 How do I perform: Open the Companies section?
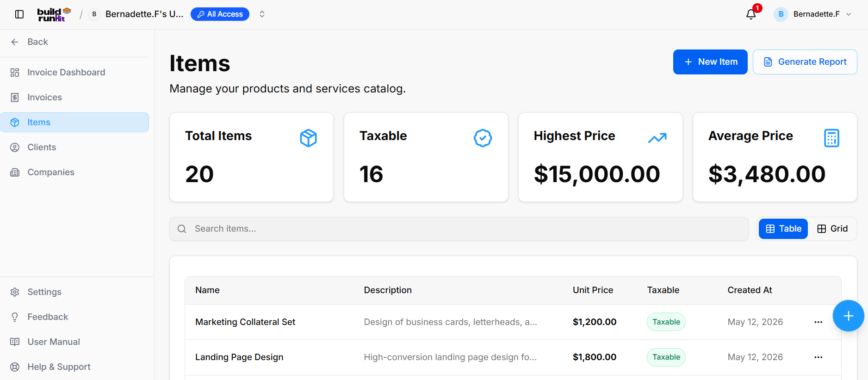tap(74, 172)
